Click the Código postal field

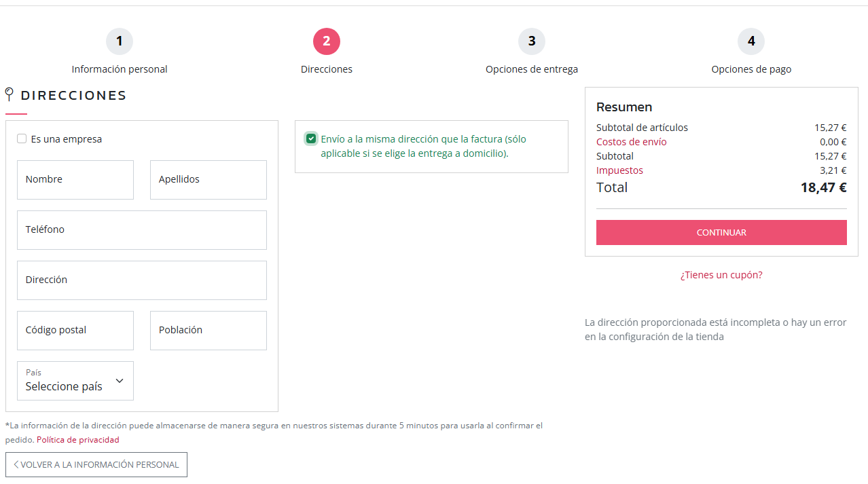75,331
